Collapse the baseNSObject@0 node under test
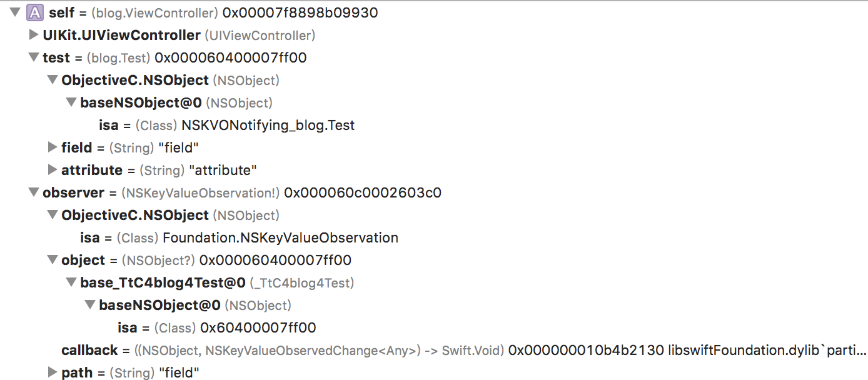The width and height of the screenshot is (868, 380). (x=71, y=102)
